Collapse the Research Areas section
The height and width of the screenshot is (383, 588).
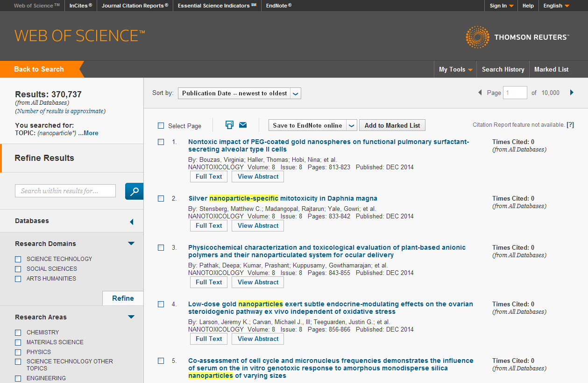point(131,317)
